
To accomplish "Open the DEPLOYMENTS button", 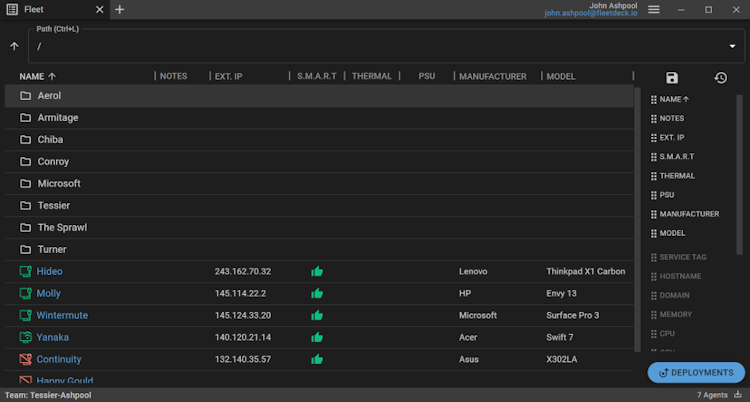I will pyautogui.click(x=696, y=373).
